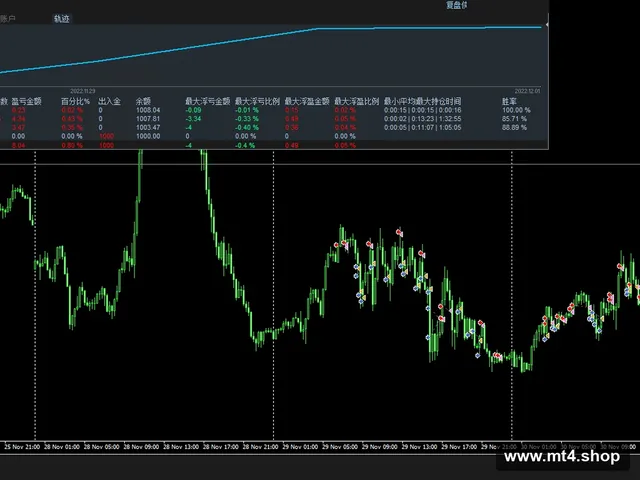Click the win rate 88.89 %
Viewport: 640px width, 480px height.
pos(514,127)
